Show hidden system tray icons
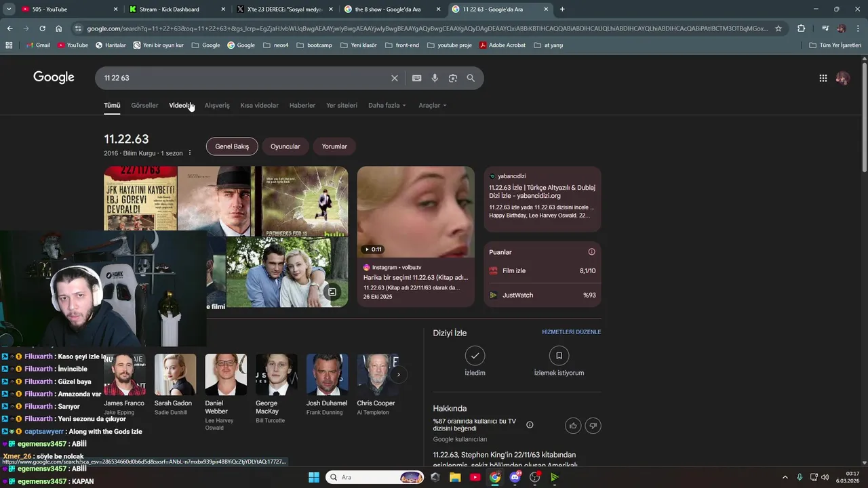Viewport: 868px width, 488px height. tap(785, 477)
